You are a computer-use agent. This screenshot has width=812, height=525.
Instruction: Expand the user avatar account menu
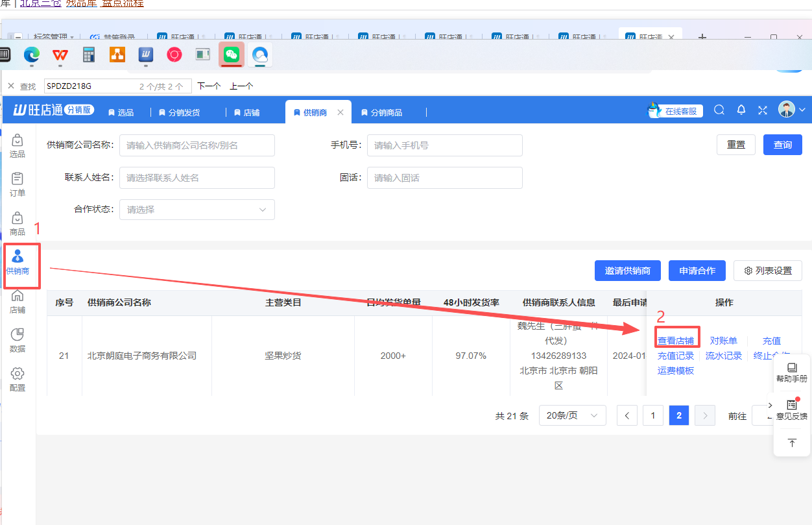pos(792,110)
